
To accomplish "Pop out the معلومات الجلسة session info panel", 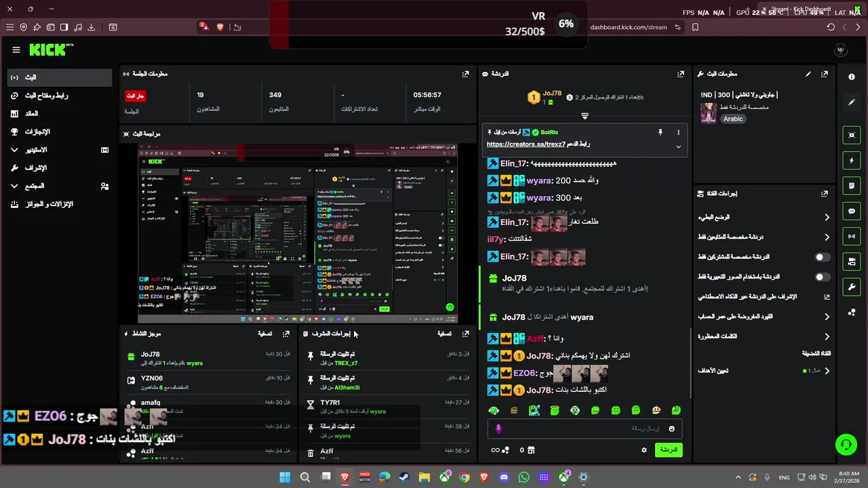I will [465, 74].
